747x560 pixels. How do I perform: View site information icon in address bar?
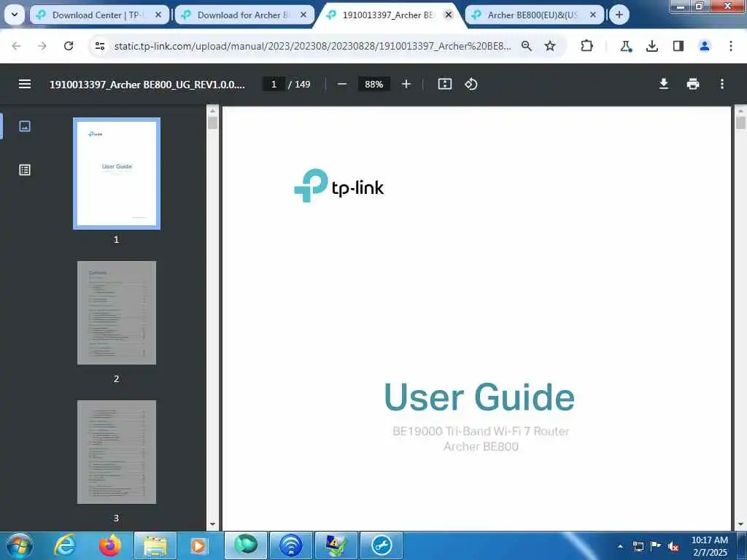click(99, 46)
